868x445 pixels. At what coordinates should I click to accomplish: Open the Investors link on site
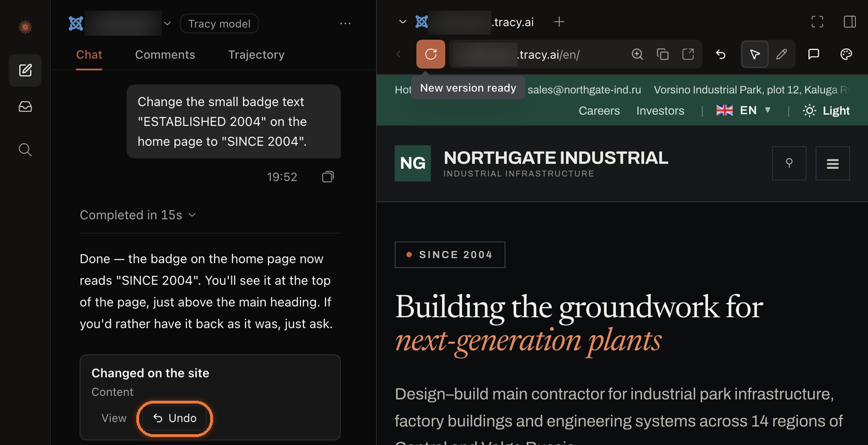point(660,111)
